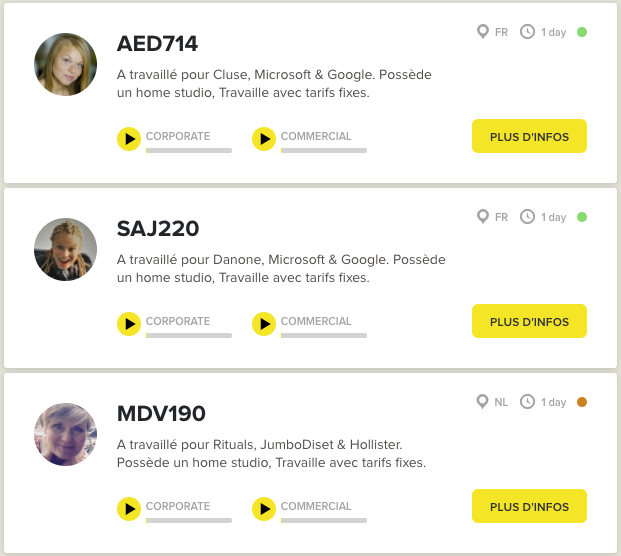Image resolution: width=621 pixels, height=556 pixels.
Task: Play MDV190's Corporate demo
Action: (129, 509)
